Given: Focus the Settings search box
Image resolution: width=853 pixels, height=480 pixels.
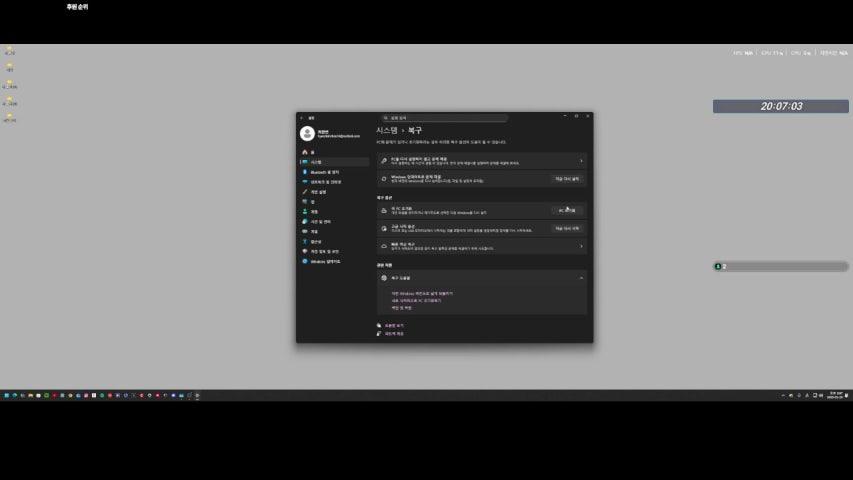Looking at the screenshot, I should [x=444, y=118].
